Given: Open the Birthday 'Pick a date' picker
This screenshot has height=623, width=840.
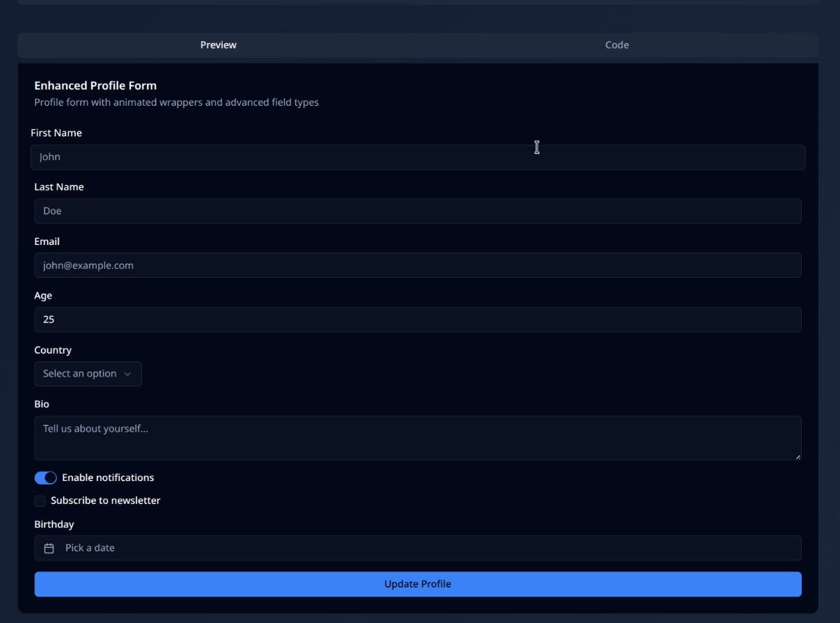Looking at the screenshot, I should [418, 549].
